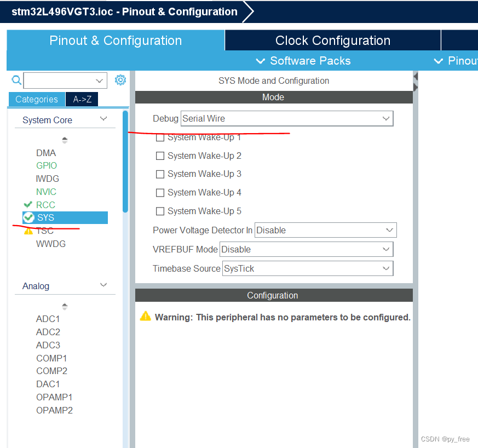Click the search magnifier icon
The width and height of the screenshot is (478, 448).
click(x=16, y=80)
